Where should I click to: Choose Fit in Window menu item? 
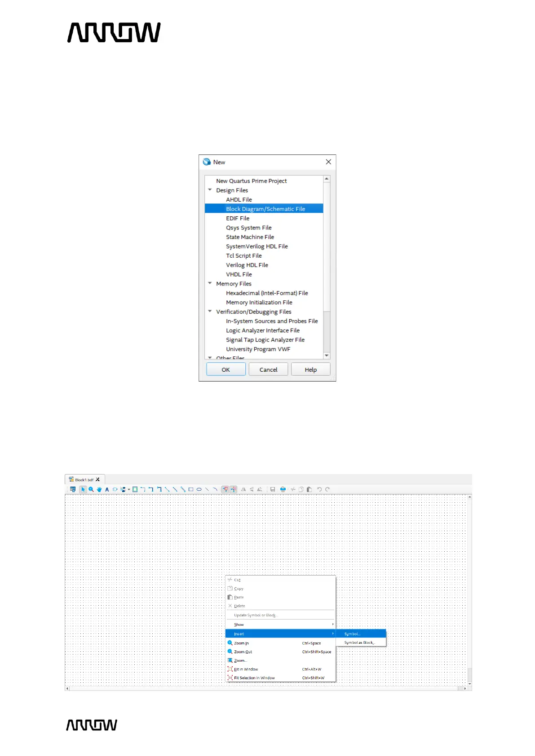click(280, 669)
